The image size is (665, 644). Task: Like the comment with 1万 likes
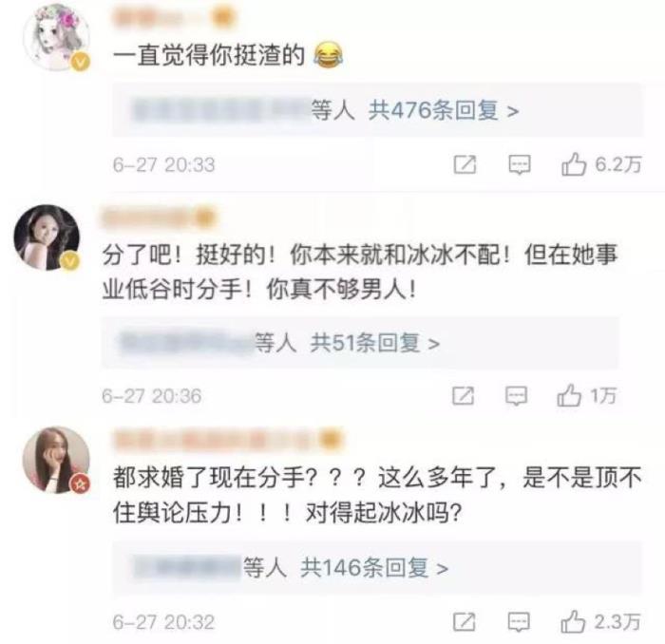pyautogui.click(x=569, y=396)
